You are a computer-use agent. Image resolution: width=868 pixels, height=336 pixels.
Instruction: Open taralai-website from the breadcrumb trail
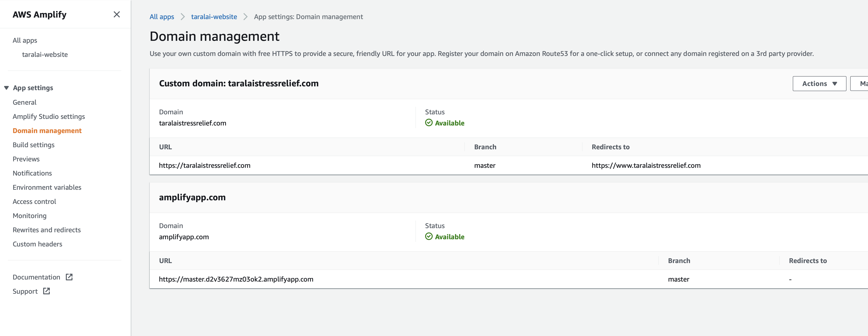tap(214, 16)
